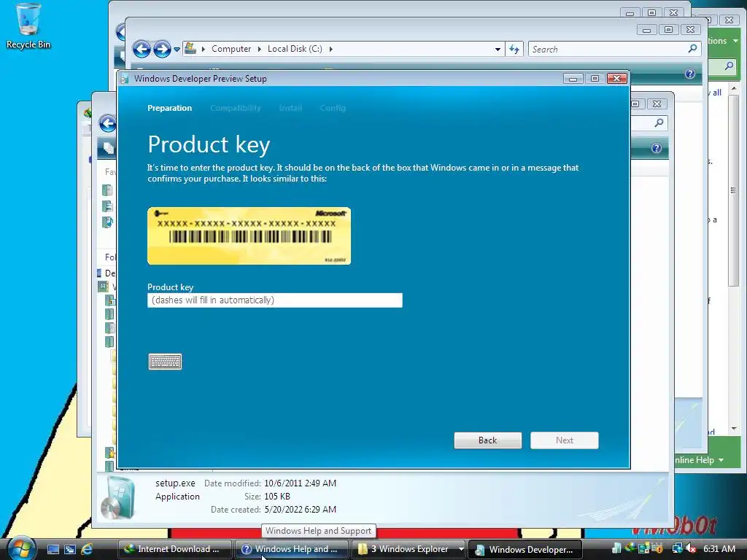Open the Options dropdown in the Help window
The width and height of the screenshot is (747, 560).
click(723, 41)
